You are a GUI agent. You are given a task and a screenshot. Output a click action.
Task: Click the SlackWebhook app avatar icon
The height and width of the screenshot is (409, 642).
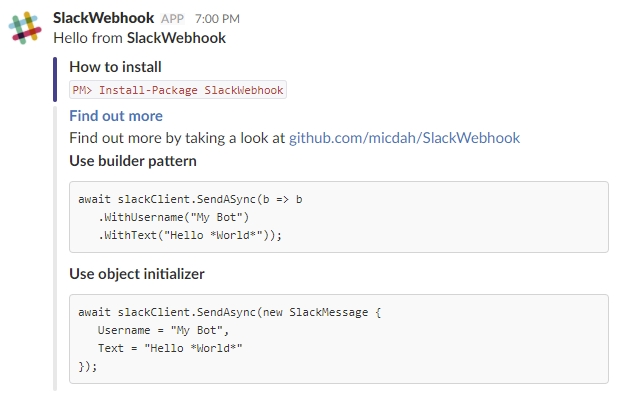pos(26,27)
